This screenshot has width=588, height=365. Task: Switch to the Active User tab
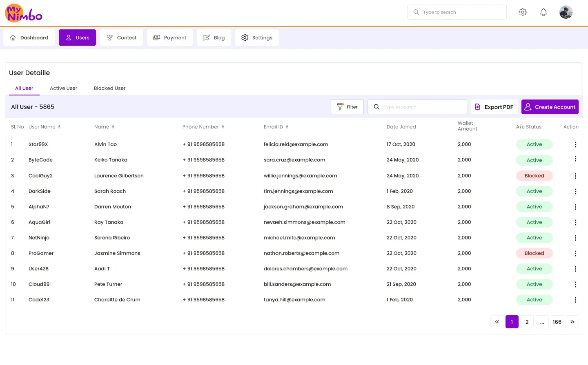[63, 88]
